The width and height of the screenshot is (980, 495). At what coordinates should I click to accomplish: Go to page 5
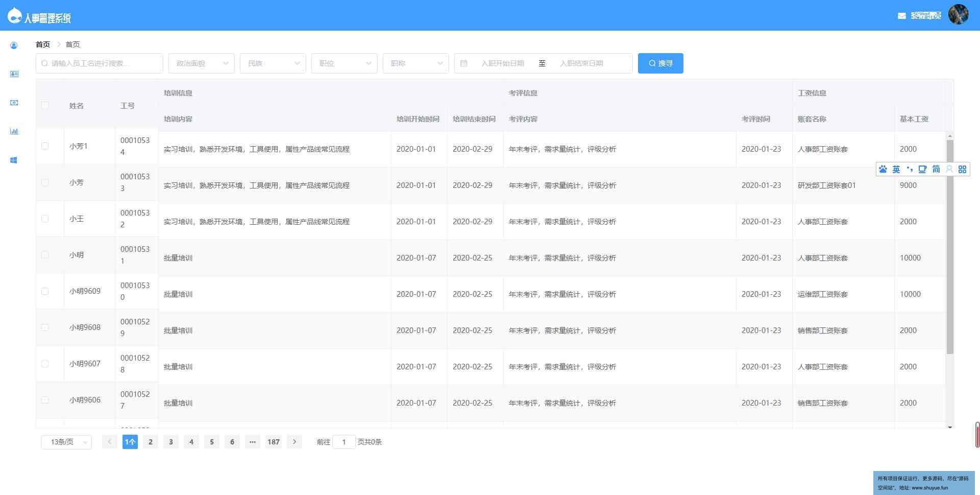tap(212, 442)
